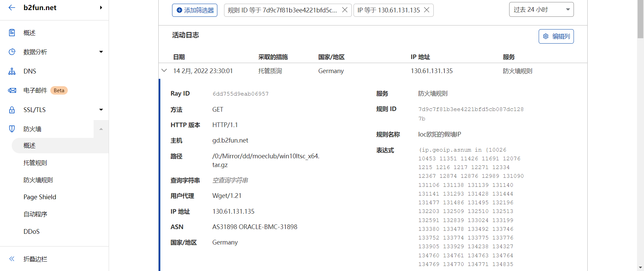
Task: Click the expression text starting ip.geoip.asnum
Action: (x=471, y=207)
